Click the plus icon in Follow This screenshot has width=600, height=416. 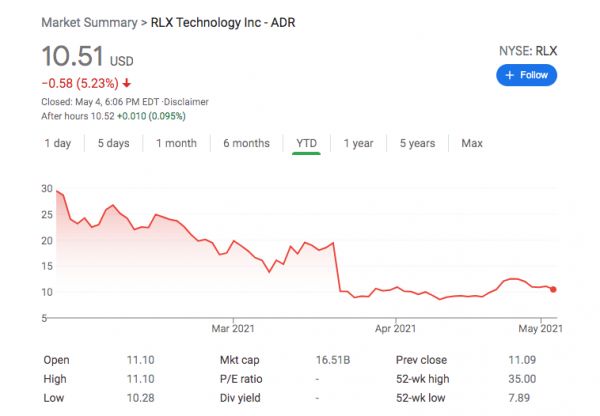pos(510,75)
